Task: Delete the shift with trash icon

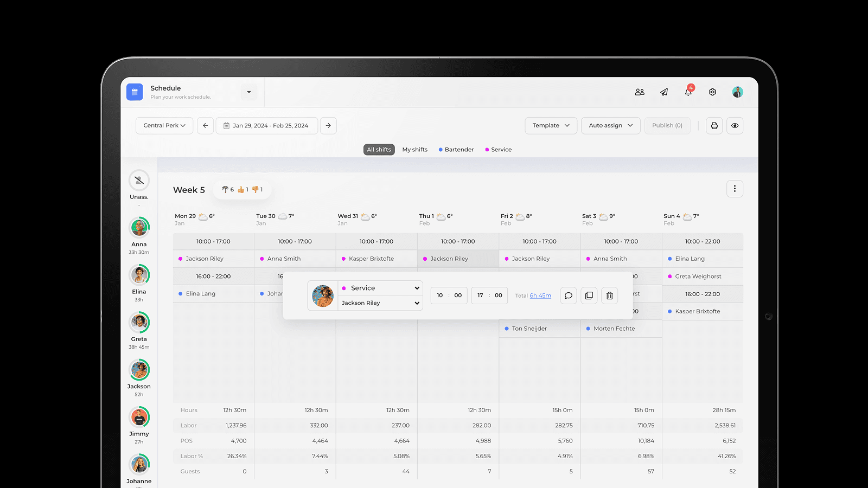Action: (610, 296)
